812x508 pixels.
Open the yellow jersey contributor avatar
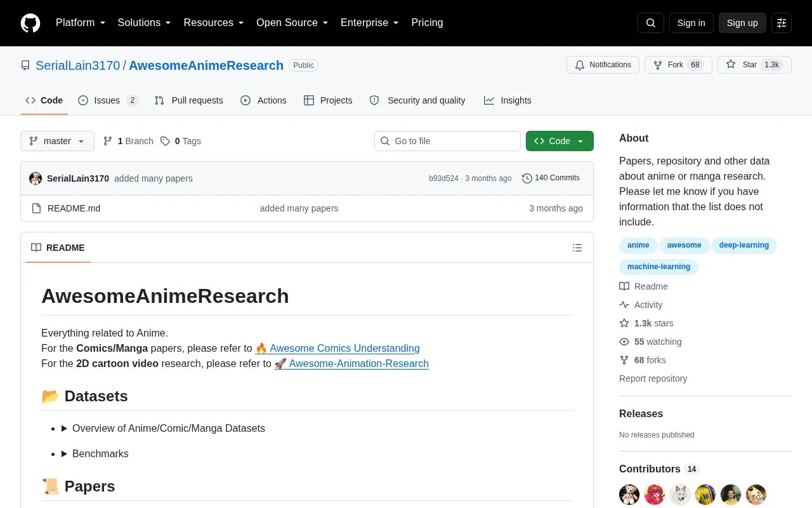(705, 495)
